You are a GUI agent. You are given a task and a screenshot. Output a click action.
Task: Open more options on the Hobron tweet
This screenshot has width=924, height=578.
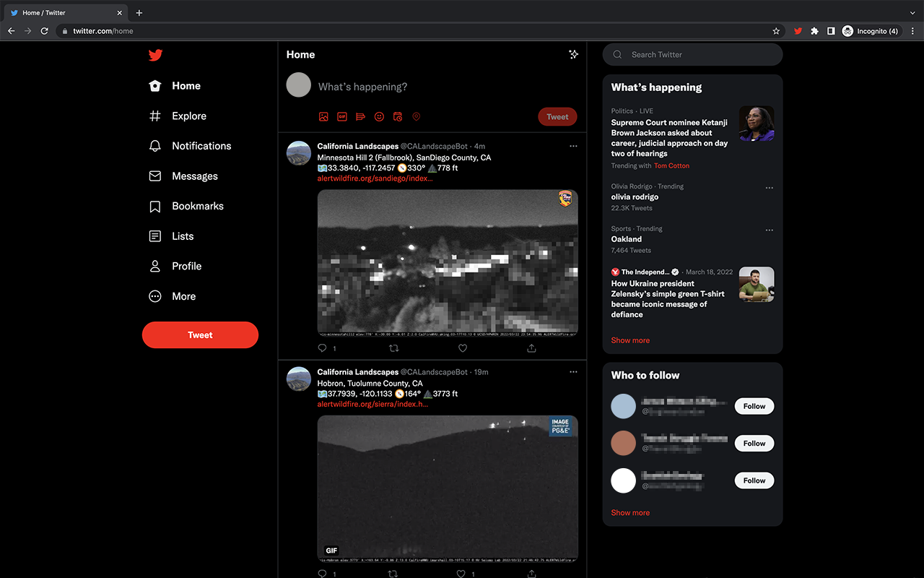click(x=573, y=372)
